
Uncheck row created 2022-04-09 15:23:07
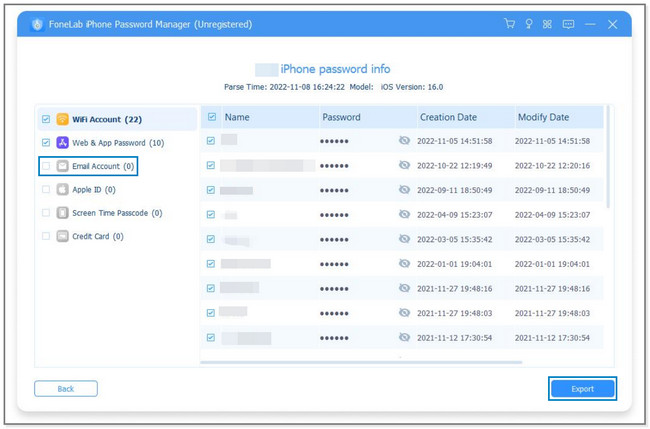click(x=211, y=215)
